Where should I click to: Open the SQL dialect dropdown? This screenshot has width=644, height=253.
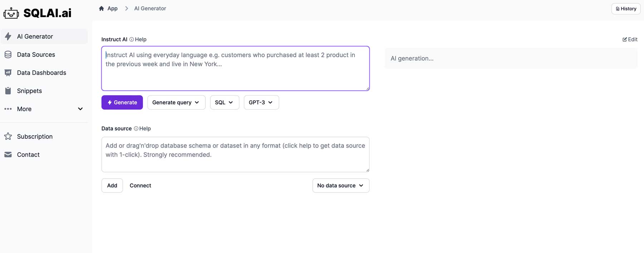click(224, 102)
